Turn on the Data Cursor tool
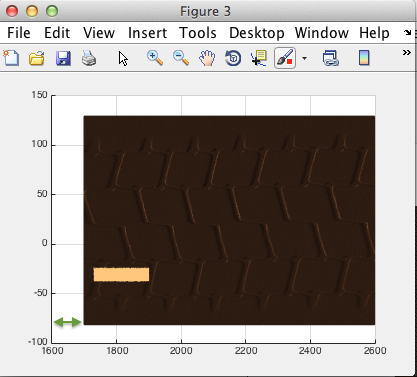The height and width of the screenshot is (377, 417). click(x=259, y=58)
